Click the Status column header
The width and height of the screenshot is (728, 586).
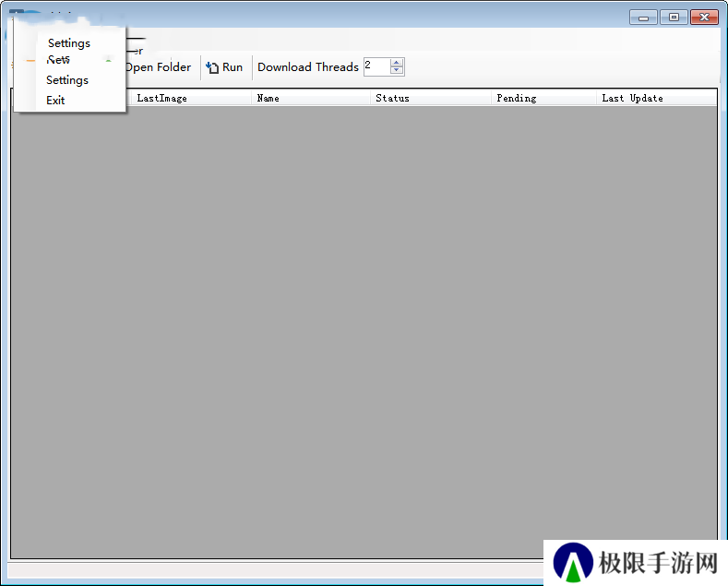coord(430,98)
